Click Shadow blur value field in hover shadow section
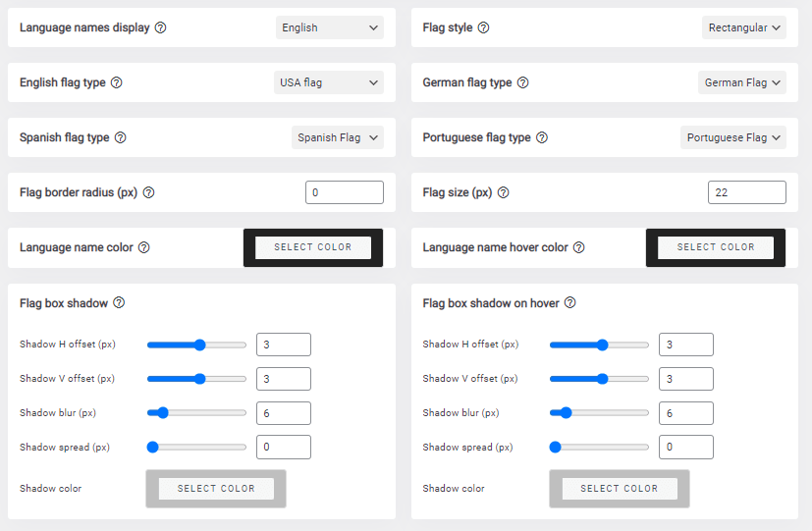The image size is (812, 531). [x=686, y=413]
